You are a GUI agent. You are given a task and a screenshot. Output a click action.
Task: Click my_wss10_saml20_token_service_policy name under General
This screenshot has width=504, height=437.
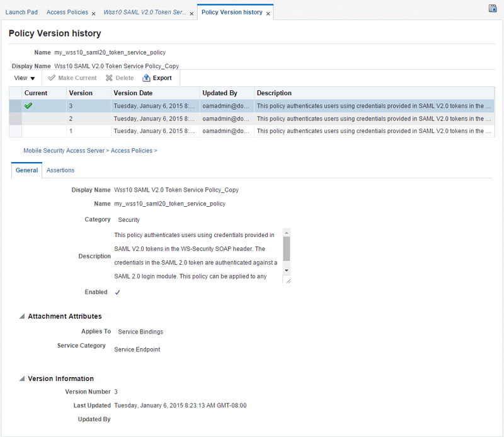tap(169, 204)
